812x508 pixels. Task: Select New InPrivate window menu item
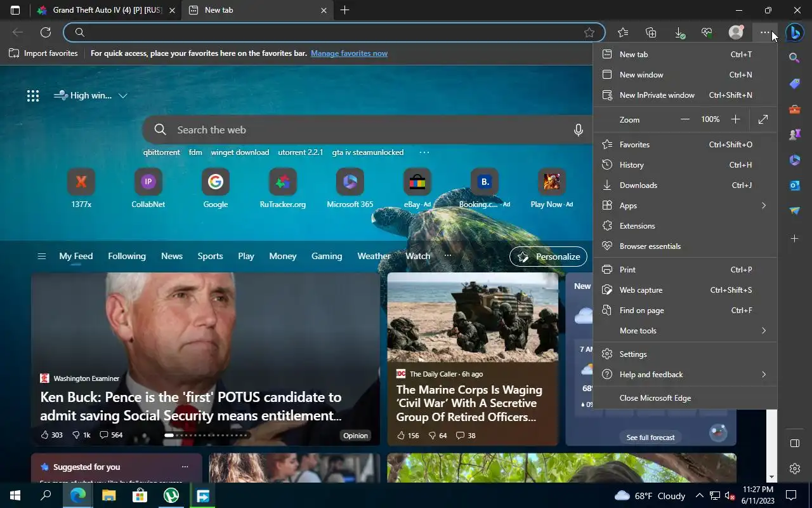(x=684, y=95)
